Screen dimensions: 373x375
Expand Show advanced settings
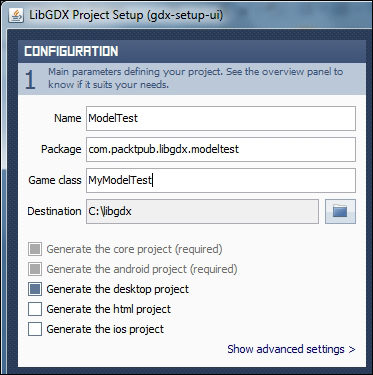point(291,349)
